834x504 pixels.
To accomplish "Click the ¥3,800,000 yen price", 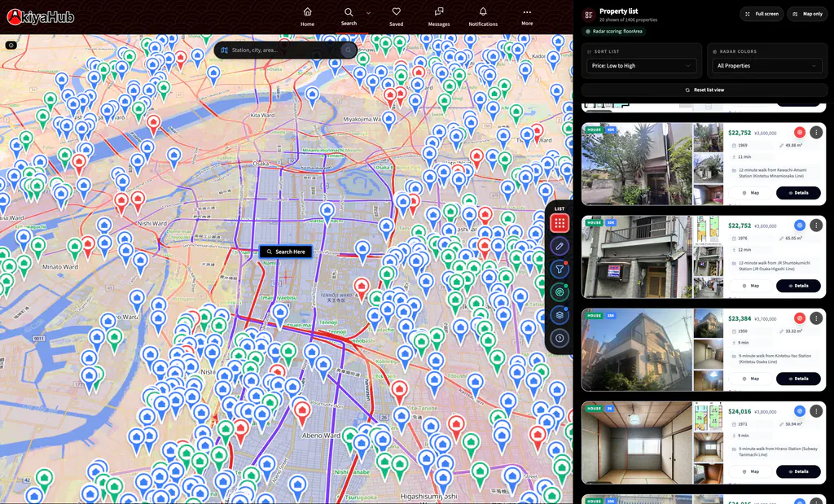I will pos(766,412).
